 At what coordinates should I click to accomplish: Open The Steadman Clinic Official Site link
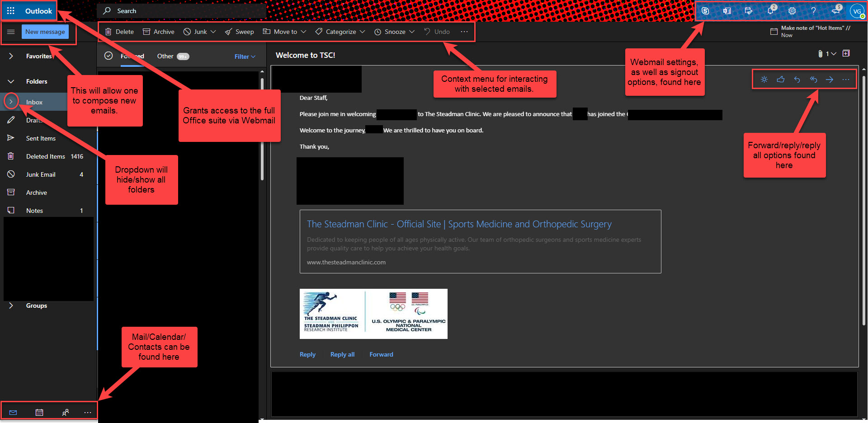click(459, 224)
